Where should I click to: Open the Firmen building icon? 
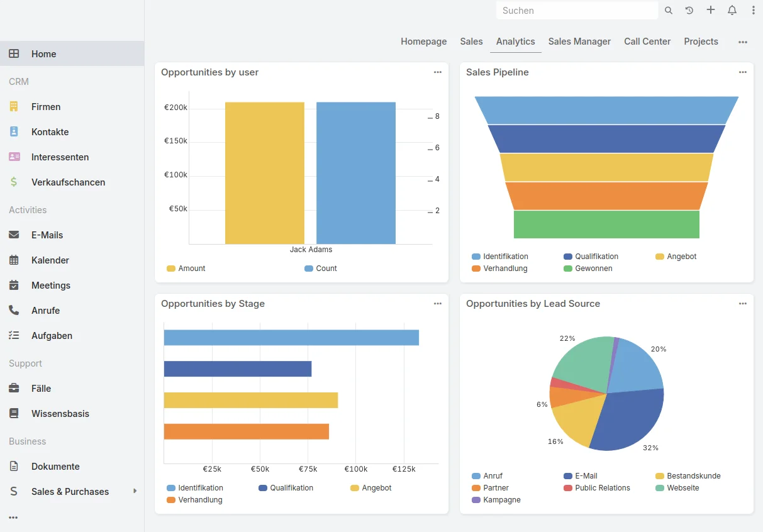[x=14, y=107]
